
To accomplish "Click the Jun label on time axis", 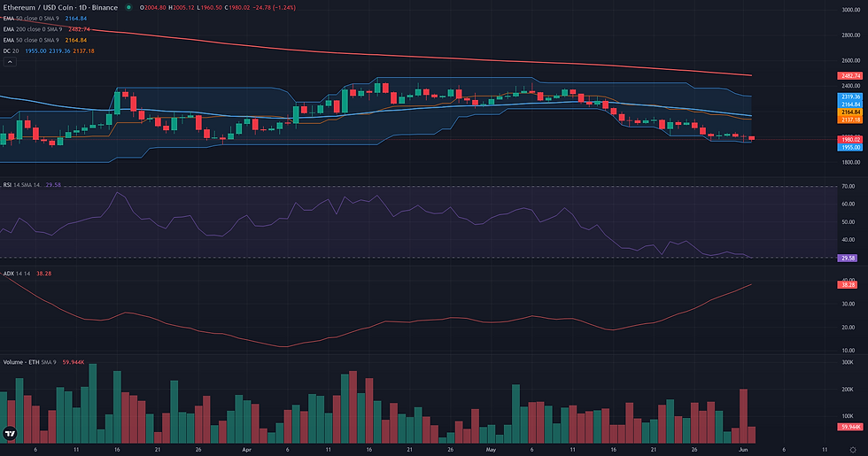I will click(x=743, y=450).
